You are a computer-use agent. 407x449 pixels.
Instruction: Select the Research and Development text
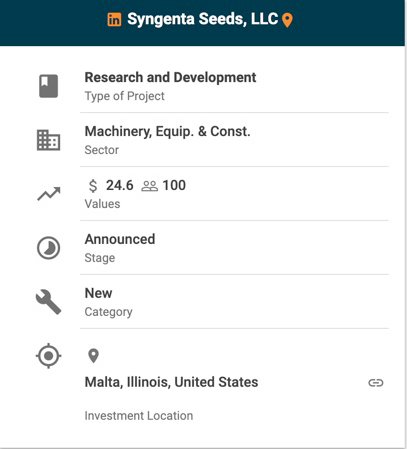click(x=170, y=78)
